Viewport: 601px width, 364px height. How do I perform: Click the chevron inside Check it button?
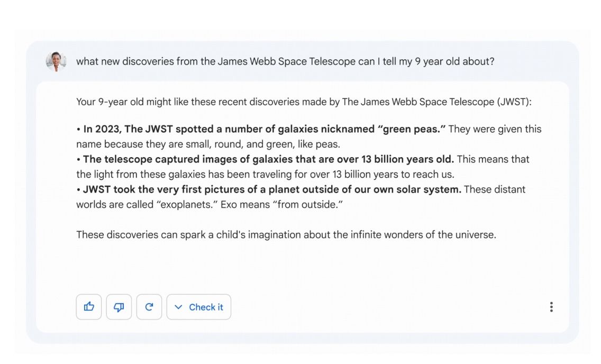pyautogui.click(x=178, y=307)
